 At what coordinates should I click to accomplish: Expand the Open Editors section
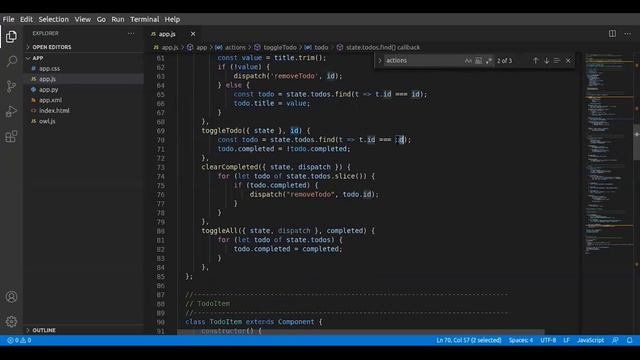[83, 47]
